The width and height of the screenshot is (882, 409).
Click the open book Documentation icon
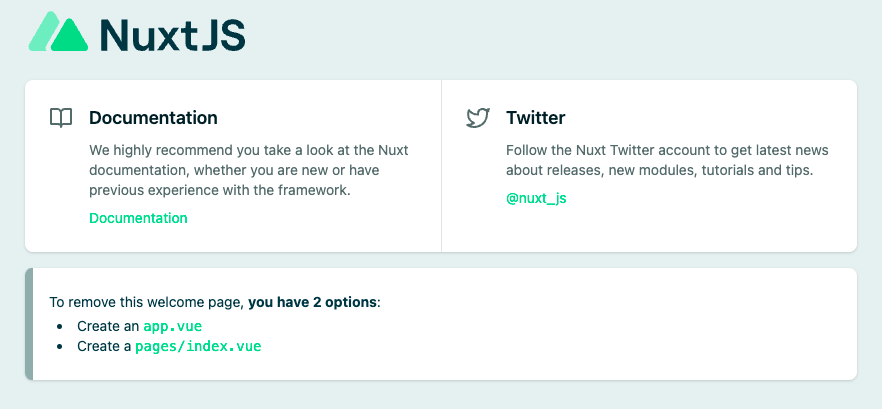point(61,118)
